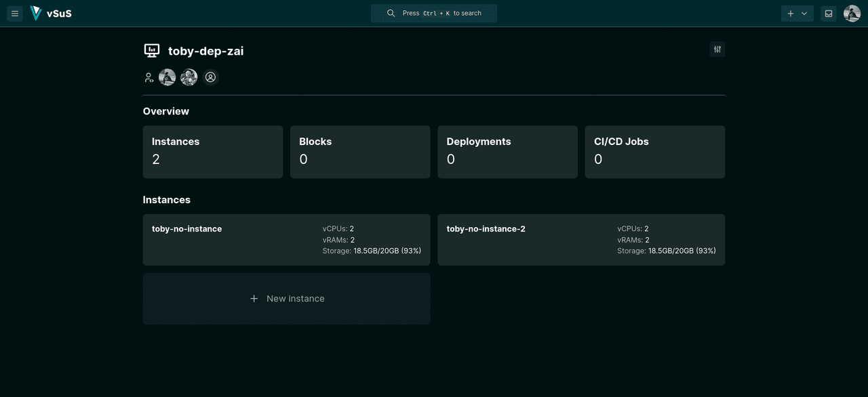Open the Deployments overview card
Viewport: 868px width, 397px height.
pos(507,152)
